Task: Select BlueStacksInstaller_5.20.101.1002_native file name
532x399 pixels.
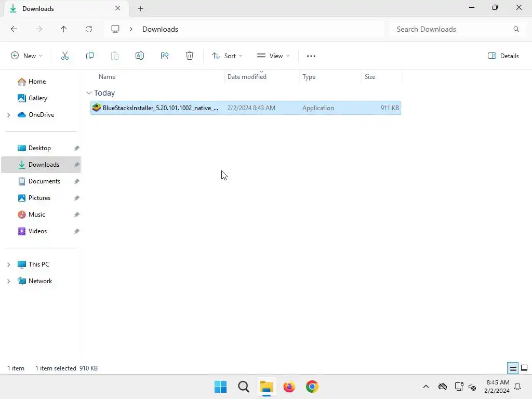Action: (x=161, y=108)
